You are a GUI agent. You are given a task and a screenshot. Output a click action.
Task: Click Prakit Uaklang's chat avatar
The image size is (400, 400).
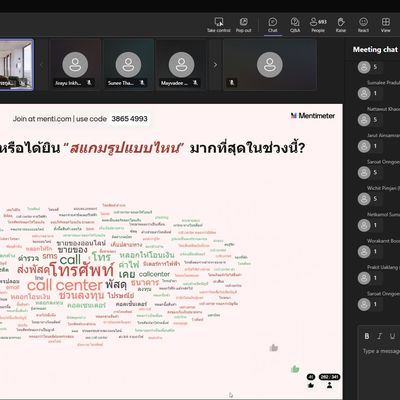(364, 278)
